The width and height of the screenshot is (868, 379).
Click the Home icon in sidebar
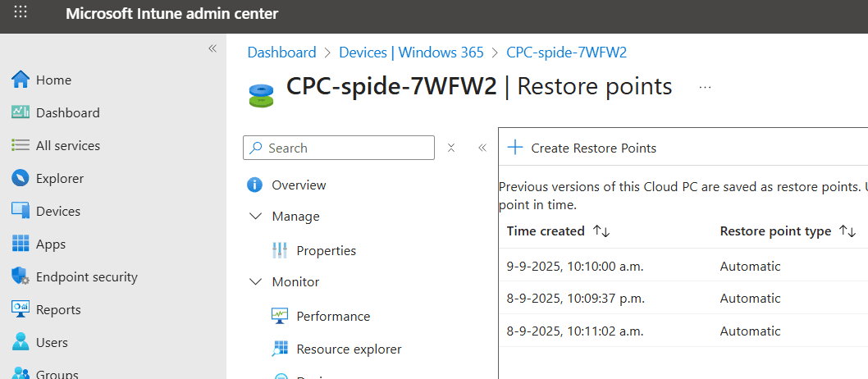pos(21,80)
